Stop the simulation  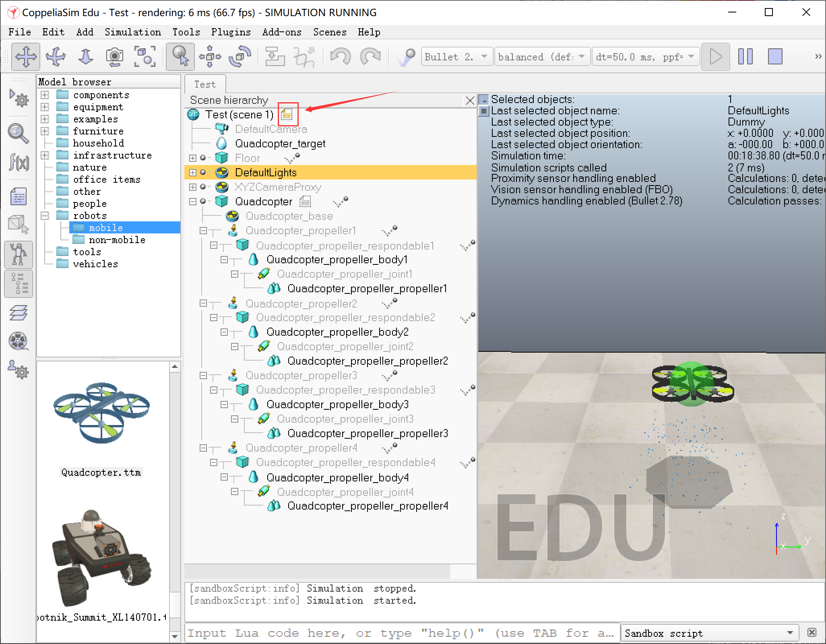pos(775,57)
